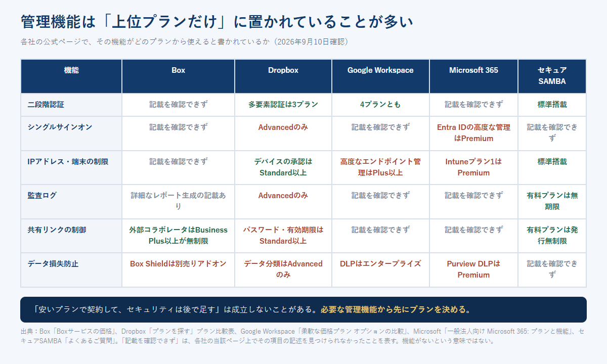Click the Entra IDの高度な管理はPremium cell

[473, 133]
